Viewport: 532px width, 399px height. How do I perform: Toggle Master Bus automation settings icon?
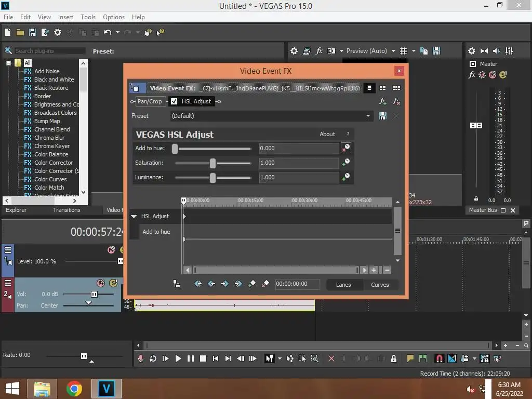(x=482, y=75)
